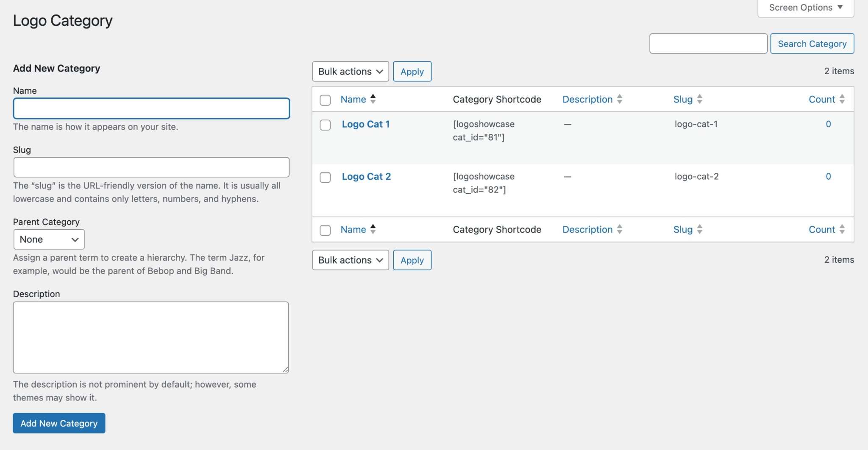The width and height of the screenshot is (868, 450).
Task: Sort by the Description column header link at top
Action: tap(587, 99)
